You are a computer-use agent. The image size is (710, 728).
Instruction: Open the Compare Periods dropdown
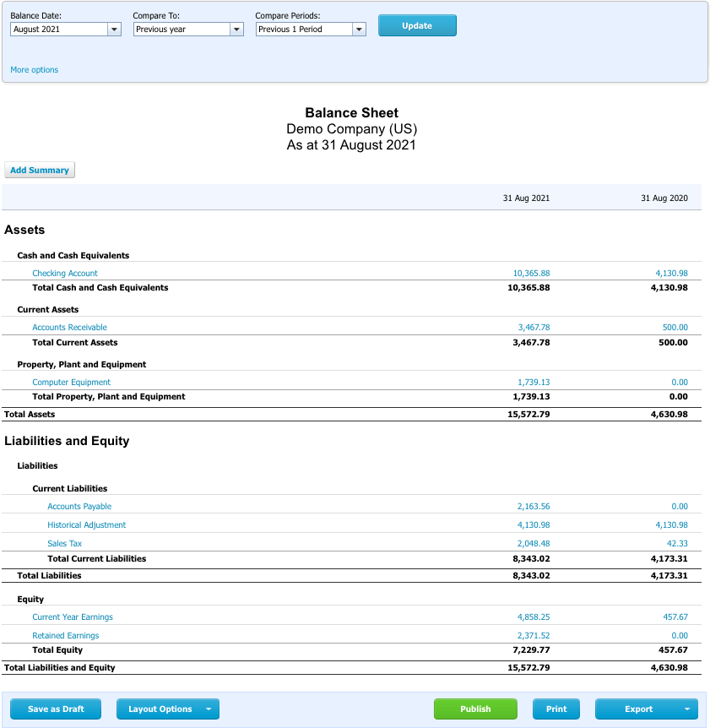coord(358,29)
